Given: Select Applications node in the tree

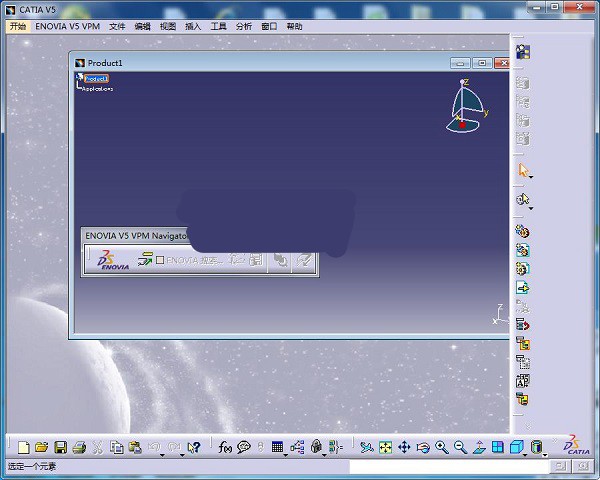Looking at the screenshot, I should 98,89.
